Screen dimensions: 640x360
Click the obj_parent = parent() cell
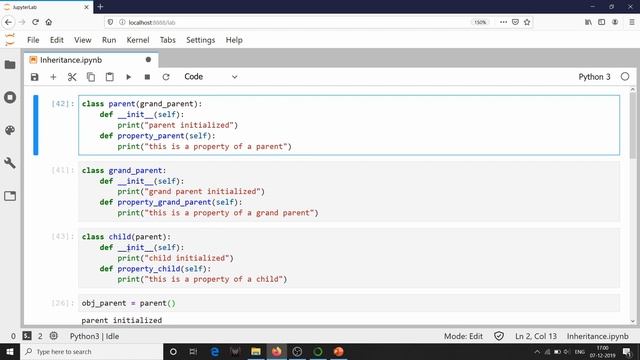click(x=349, y=303)
